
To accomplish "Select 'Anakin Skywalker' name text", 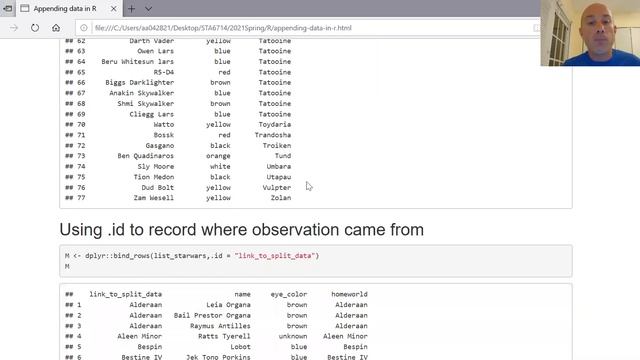I will (142, 93).
